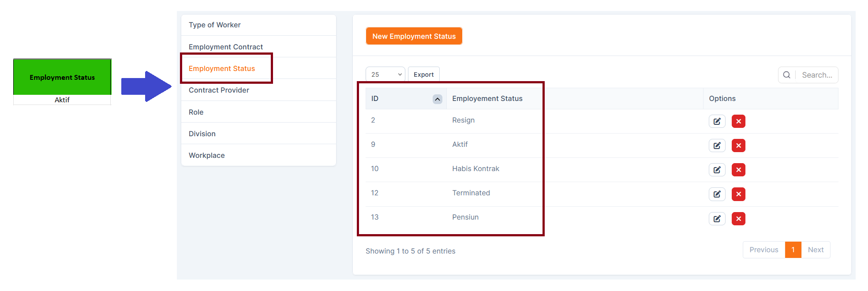This screenshot has height=291, width=868.
Task: Edit the Resign status row
Action: [717, 121]
